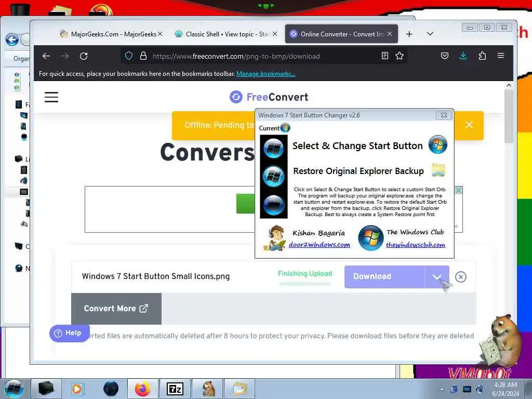Click the hamster taskbar icon
This screenshot has height=399, width=532.
[208, 389]
